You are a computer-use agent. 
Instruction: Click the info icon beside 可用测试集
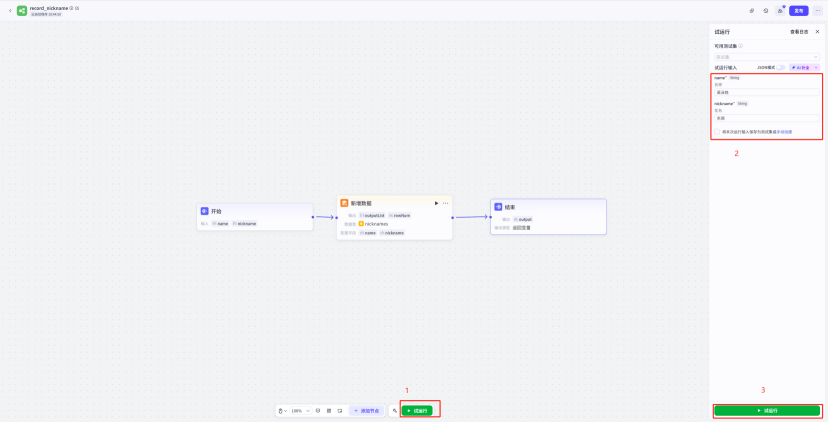(740, 46)
